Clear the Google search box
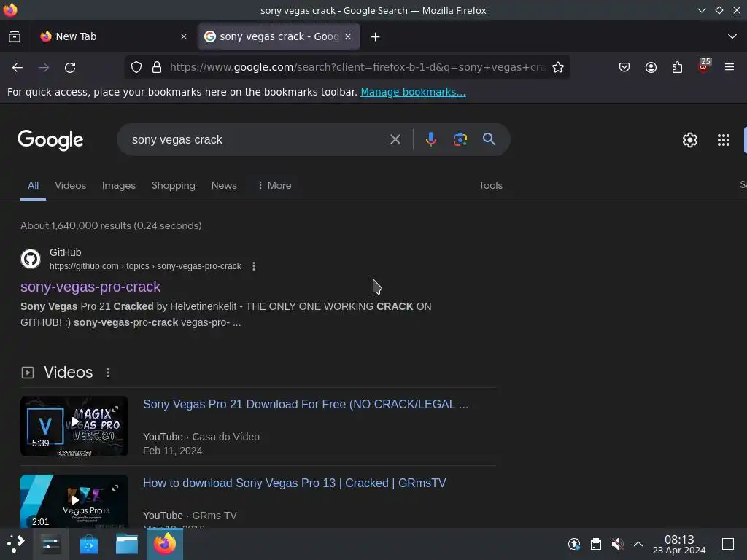This screenshot has height=560, width=747. pos(395,139)
